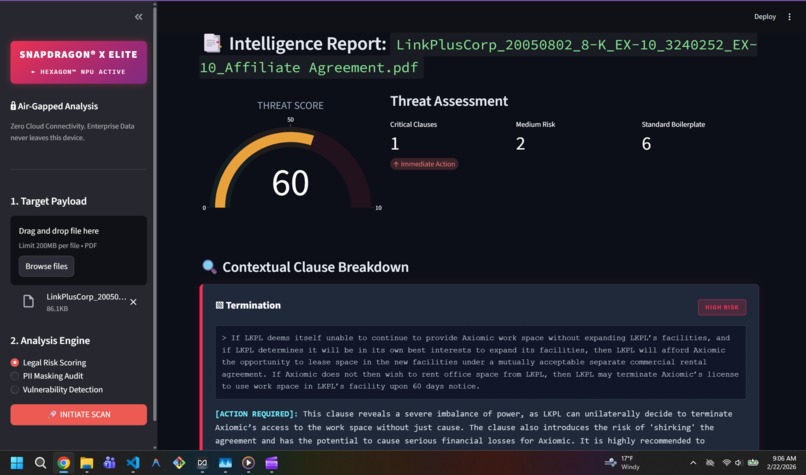This screenshot has height=475, width=806.
Task: Open File Explorer from taskbar
Action: (x=86, y=463)
